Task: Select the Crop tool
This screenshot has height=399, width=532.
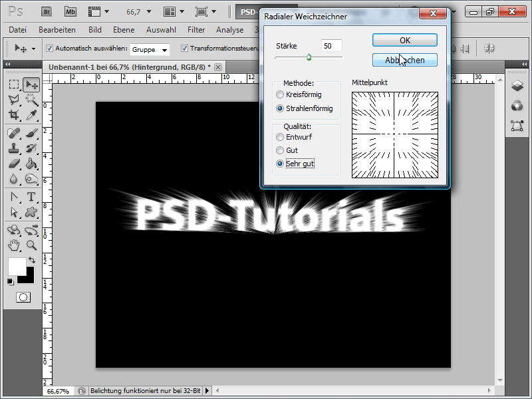Action: tap(14, 114)
